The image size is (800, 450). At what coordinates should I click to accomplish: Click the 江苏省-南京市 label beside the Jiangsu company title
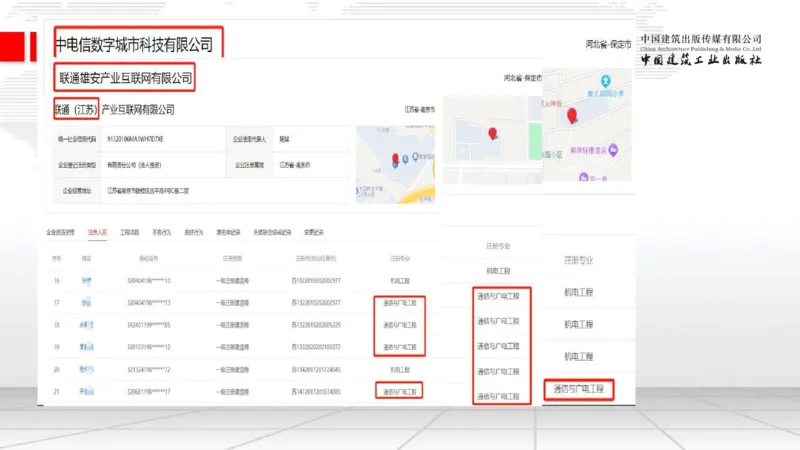[x=419, y=109]
